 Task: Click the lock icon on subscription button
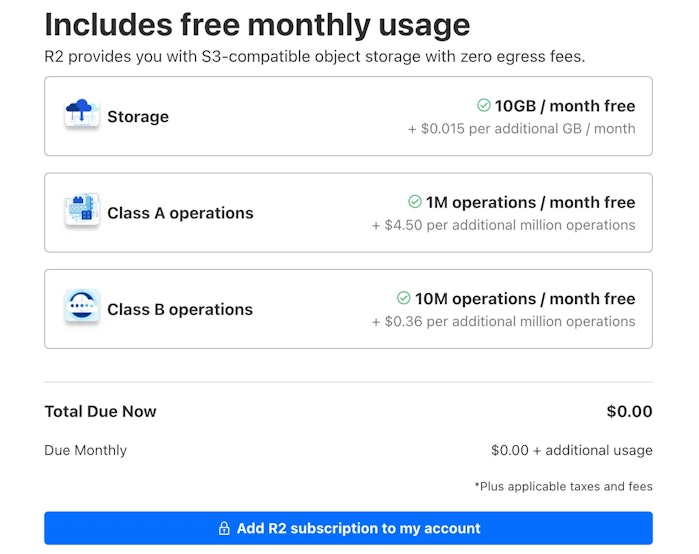point(224,528)
